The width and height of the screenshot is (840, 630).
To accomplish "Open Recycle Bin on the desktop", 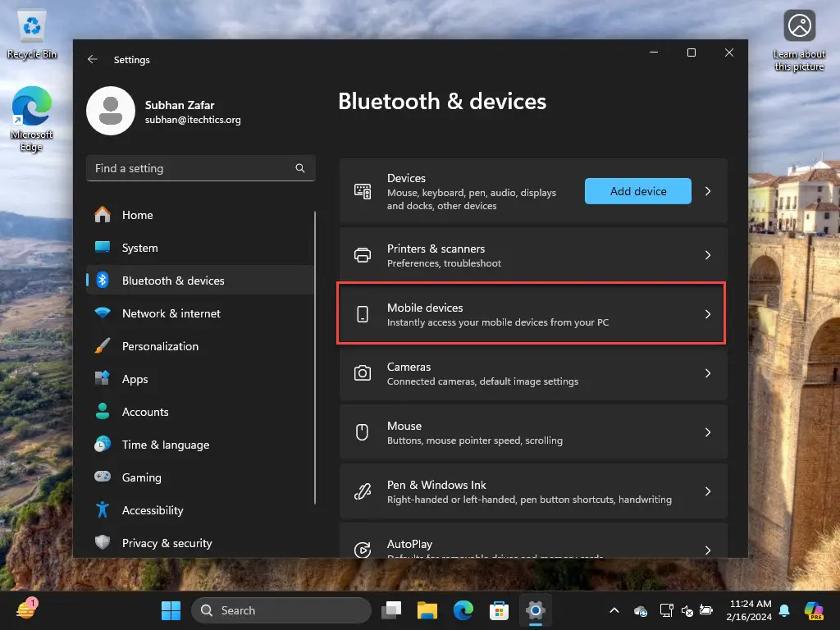I will 32,34.
